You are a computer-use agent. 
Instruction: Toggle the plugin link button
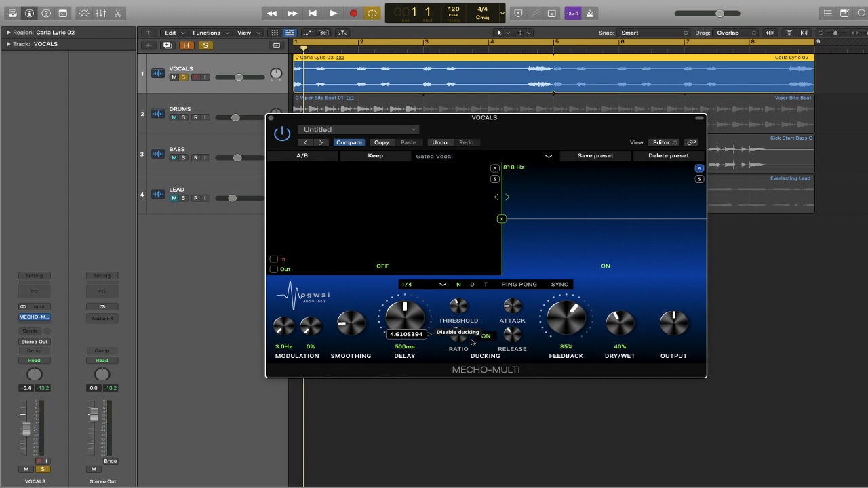click(x=691, y=142)
